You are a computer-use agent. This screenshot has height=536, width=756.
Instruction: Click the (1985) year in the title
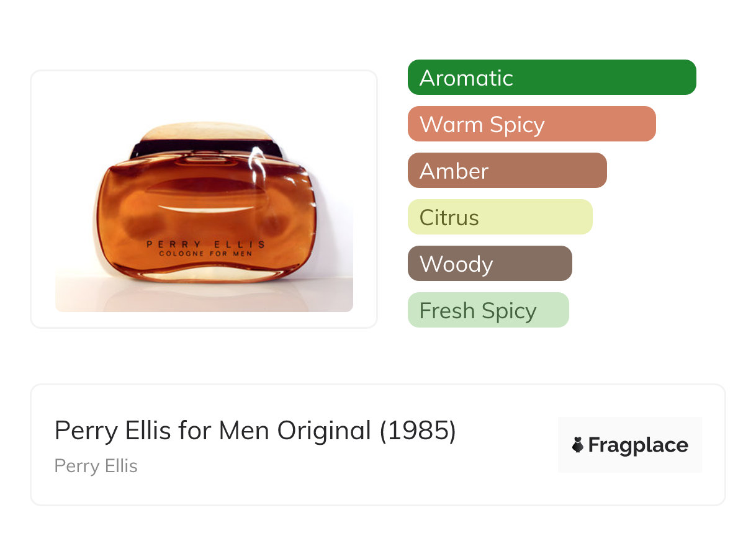coord(418,431)
